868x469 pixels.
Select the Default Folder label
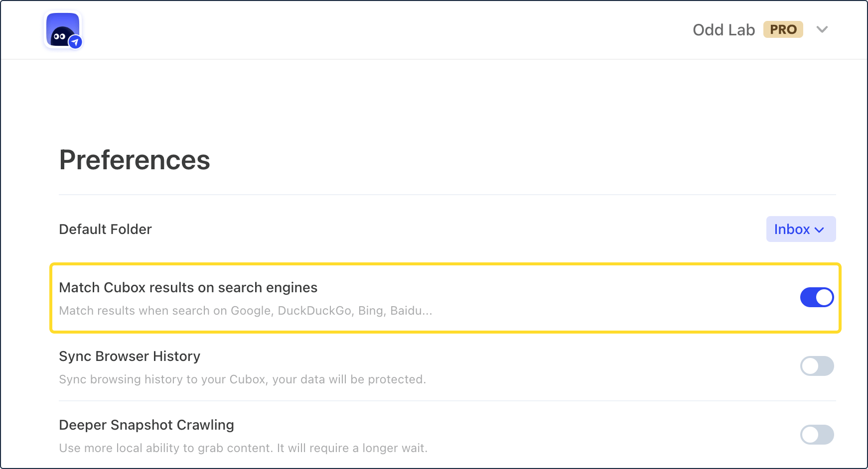coord(105,229)
